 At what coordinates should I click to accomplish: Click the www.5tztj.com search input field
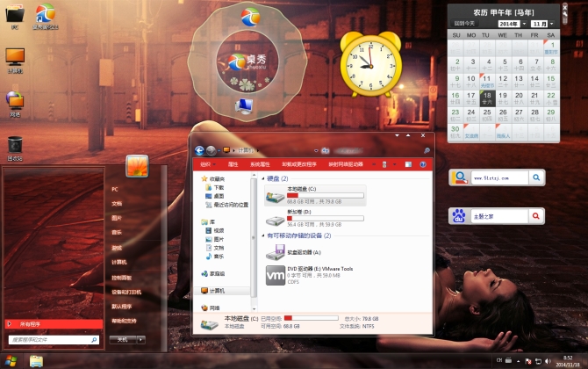point(500,178)
